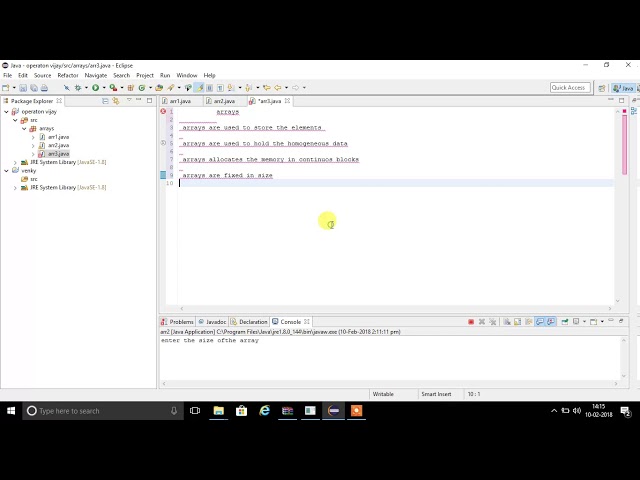The image size is (640, 480).
Task: Click the error marker on line 1
Action: (x=163, y=111)
